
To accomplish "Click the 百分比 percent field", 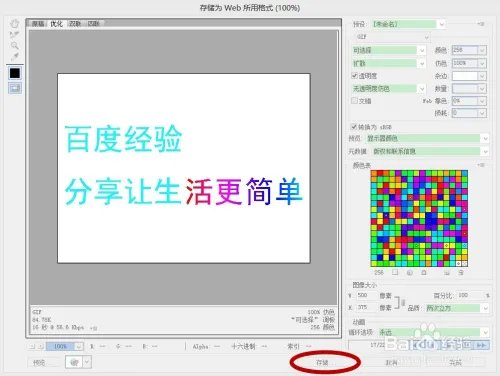I will click(469, 295).
